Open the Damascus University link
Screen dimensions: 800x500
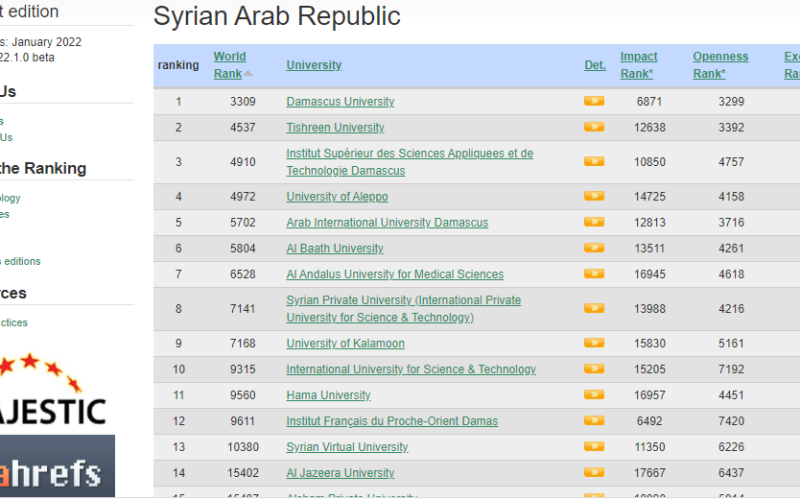(340, 102)
